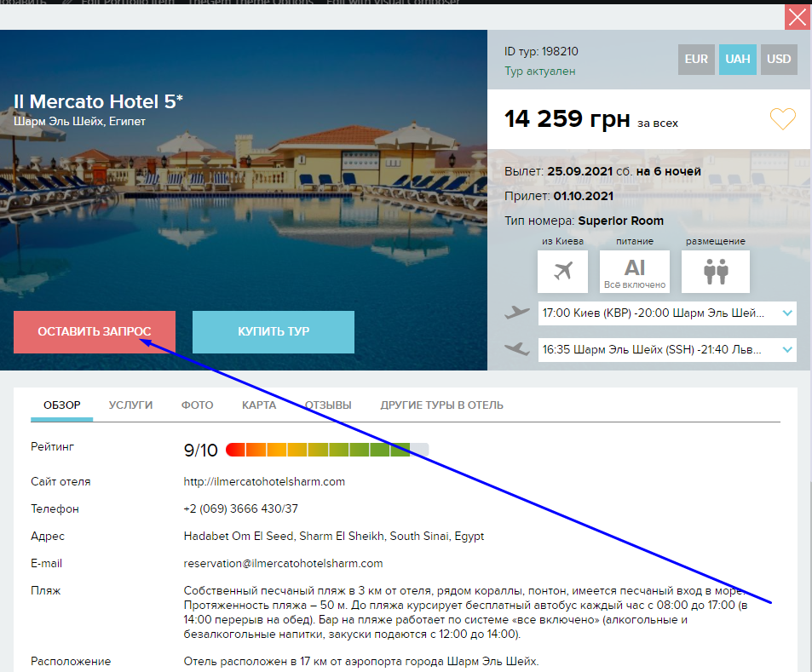Open the return flight 16:35 Шарм Эль Шейх dropdown
Viewport: 812px width, 672px height.
(x=667, y=349)
